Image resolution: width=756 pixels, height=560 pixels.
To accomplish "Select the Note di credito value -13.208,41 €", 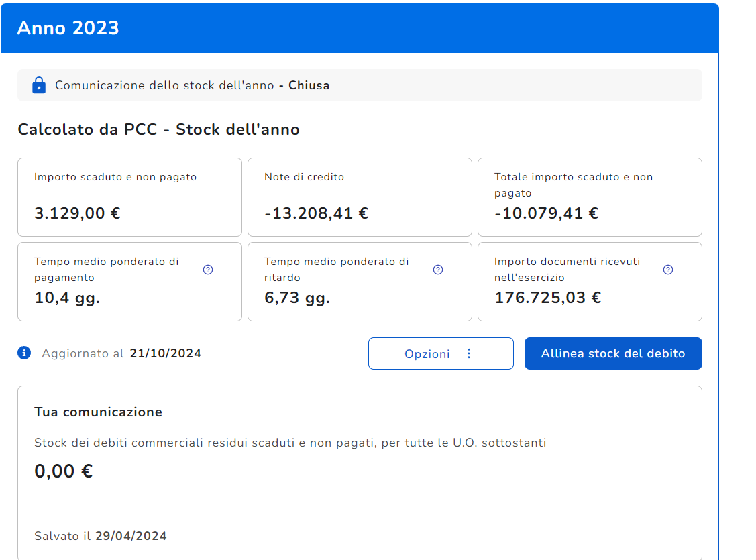I will click(316, 213).
